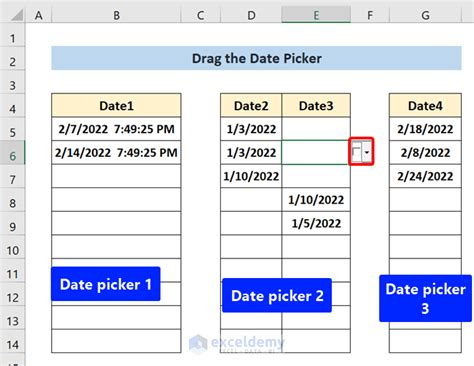The height and width of the screenshot is (366, 474).
Task: Select the Date1 header cell
Action: [x=116, y=106]
